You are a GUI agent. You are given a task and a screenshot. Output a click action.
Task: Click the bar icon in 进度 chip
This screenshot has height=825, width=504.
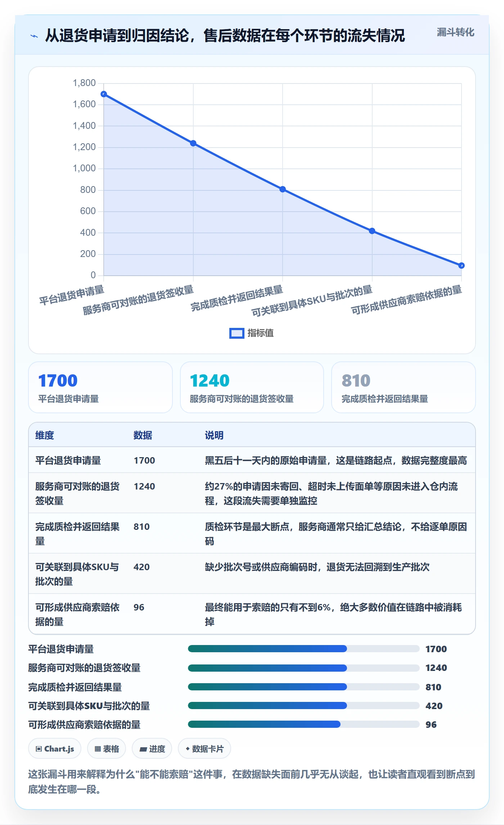(143, 749)
